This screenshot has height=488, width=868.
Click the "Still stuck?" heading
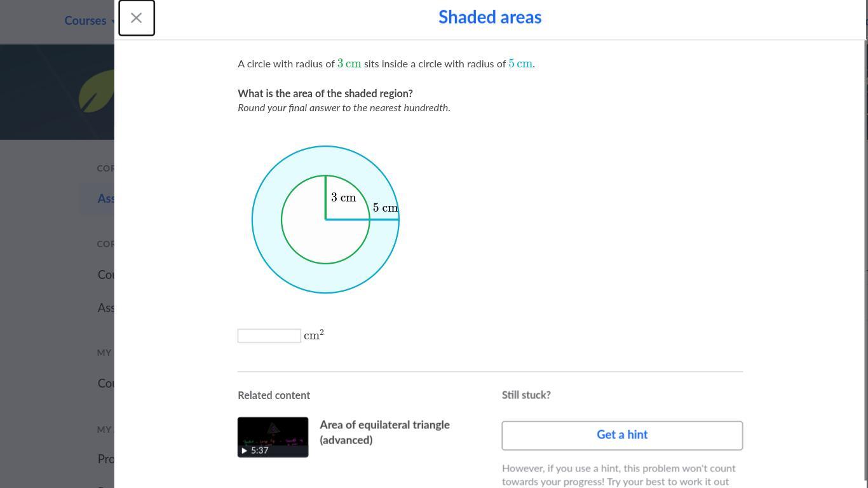526,395
